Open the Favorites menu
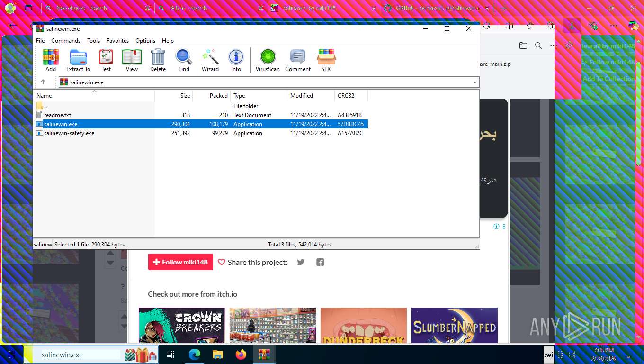Image resolution: width=644 pixels, height=364 pixels. 117,41
